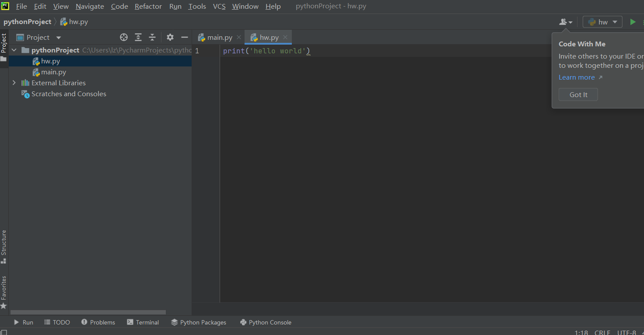Open the TODO tool window
The width and height of the screenshot is (644, 335).
click(x=57, y=322)
